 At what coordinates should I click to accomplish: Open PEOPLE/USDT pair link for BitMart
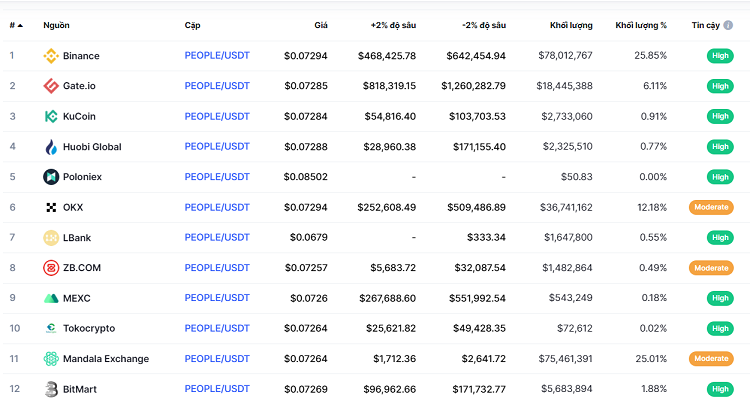(x=217, y=389)
